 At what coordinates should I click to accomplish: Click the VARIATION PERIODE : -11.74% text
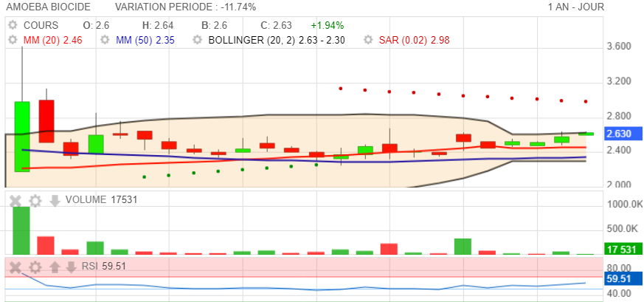pos(186,7)
